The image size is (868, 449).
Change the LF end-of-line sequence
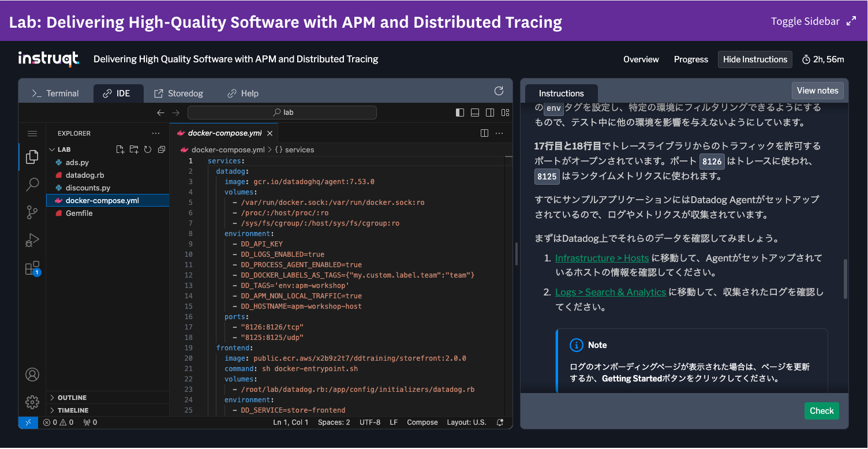tap(394, 422)
